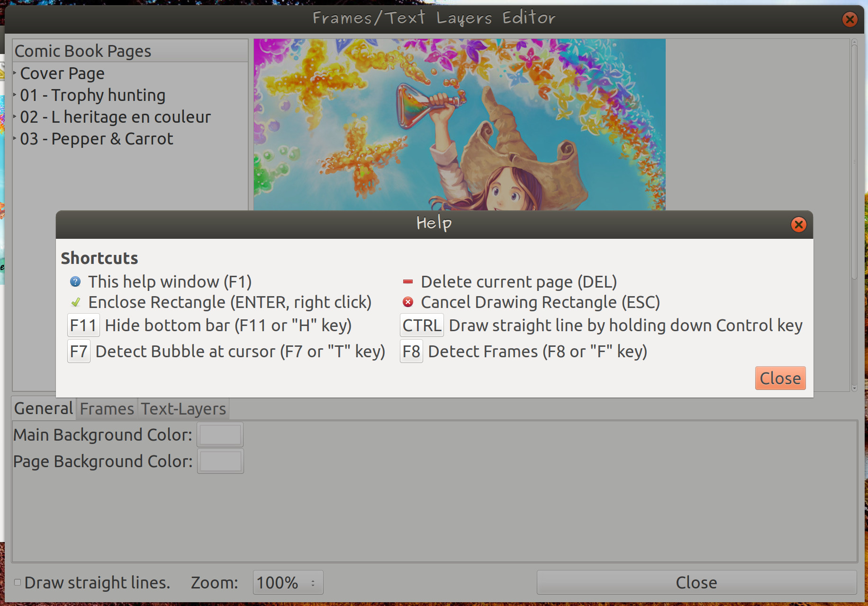Click 'Enclose Rectangle (ENTER, right click)' text
Screen dimensions: 868x606
(230, 302)
